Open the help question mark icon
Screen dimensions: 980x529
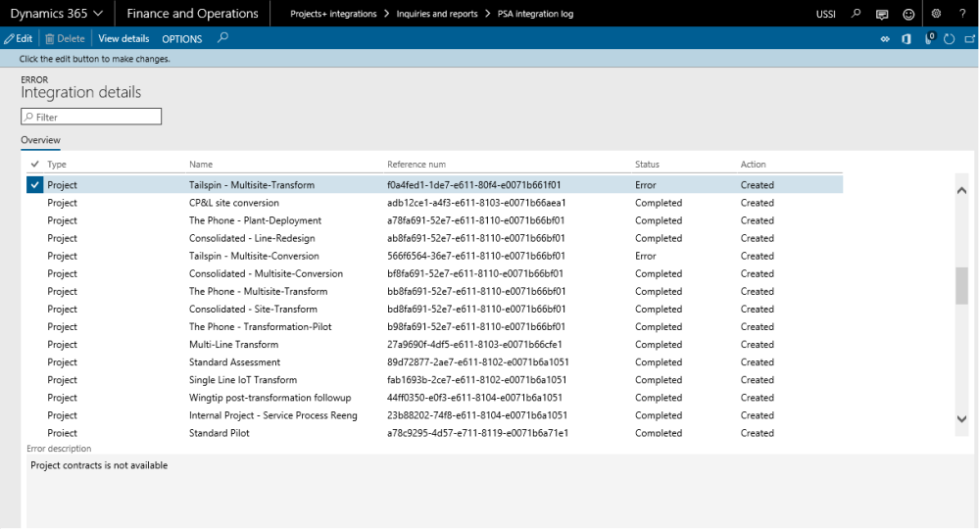pyautogui.click(x=962, y=13)
